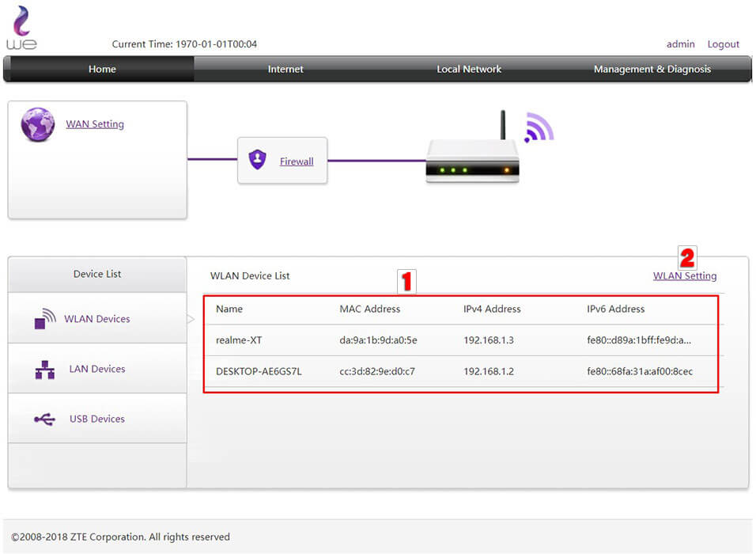Open WLAN Setting
This screenshot has height=554, width=756.
685,275
